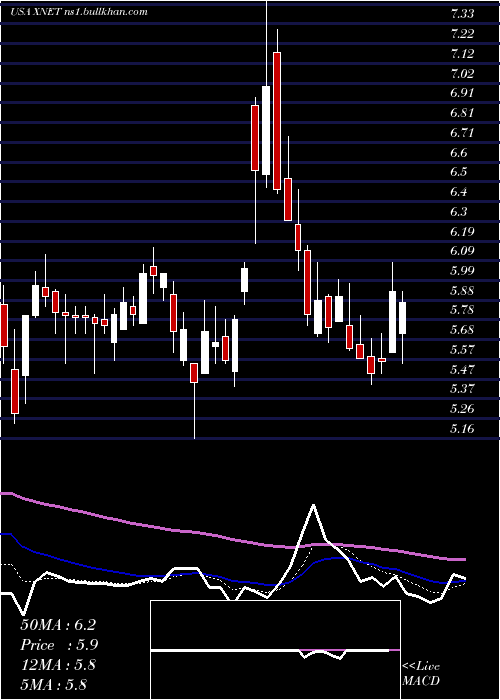Click the 7.12 price axis label
The image size is (500, 700).
462,54
